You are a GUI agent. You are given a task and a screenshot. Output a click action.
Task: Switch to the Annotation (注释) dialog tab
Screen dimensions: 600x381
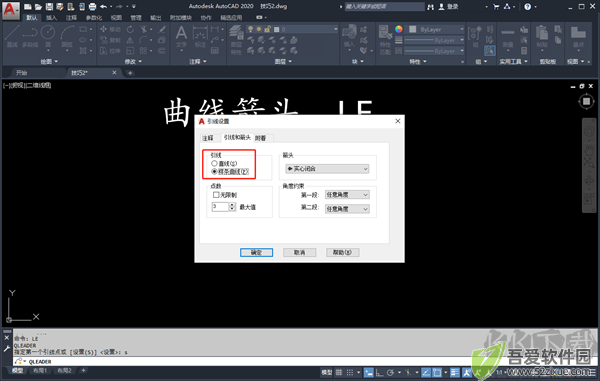coord(208,138)
